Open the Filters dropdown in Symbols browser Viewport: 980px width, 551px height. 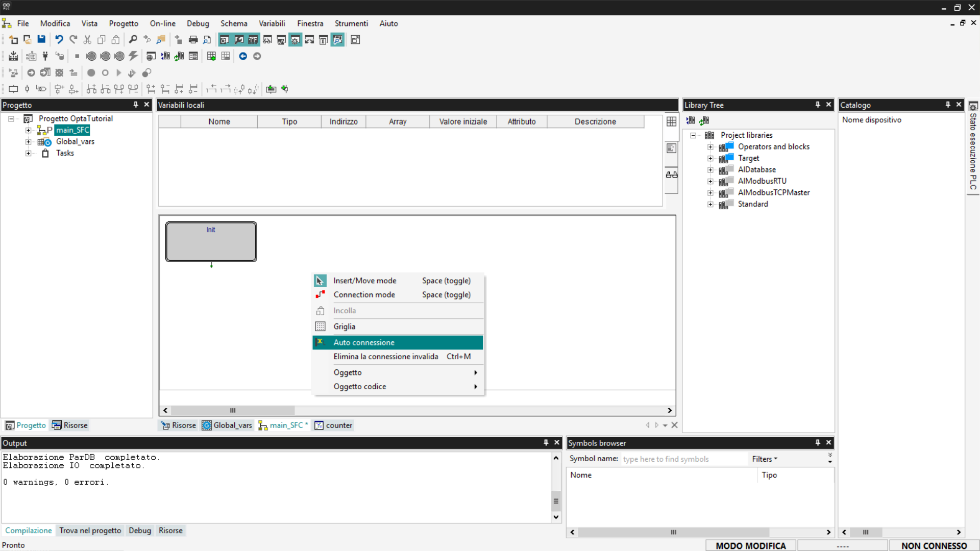764,459
